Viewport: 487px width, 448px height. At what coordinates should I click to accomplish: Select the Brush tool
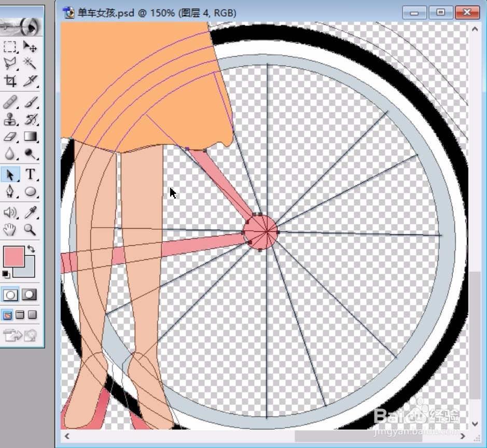pyautogui.click(x=30, y=103)
